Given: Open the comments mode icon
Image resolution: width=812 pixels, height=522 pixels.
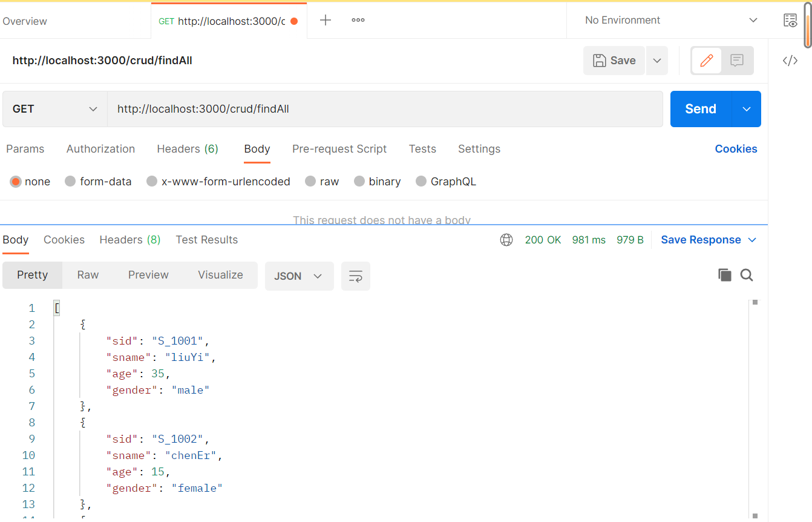Looking at the screenshot, I should (x=737, y=61).
